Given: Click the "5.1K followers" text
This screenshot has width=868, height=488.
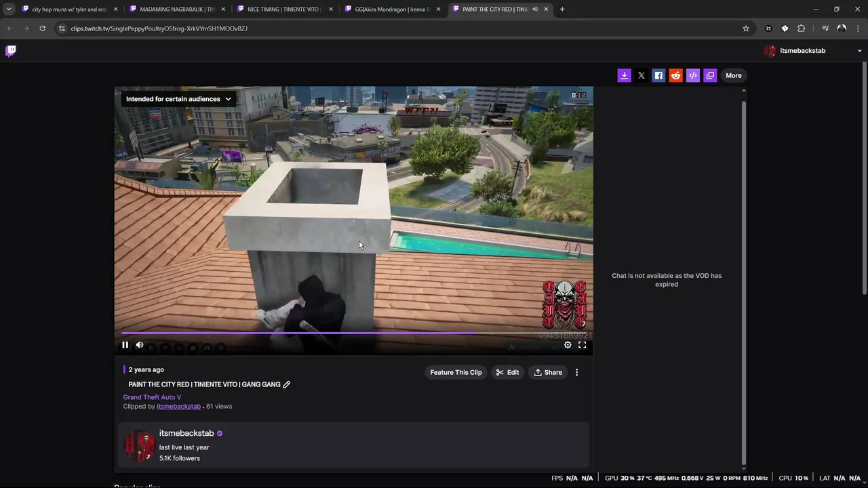Looking at the screenshot, I should point(180,458).
